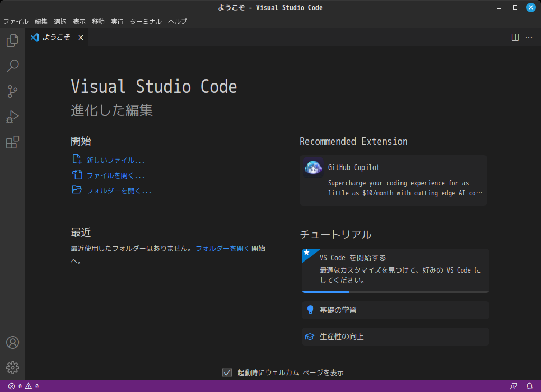Open the Source Control view
The image size is (541, 392).
click(12, 91)
